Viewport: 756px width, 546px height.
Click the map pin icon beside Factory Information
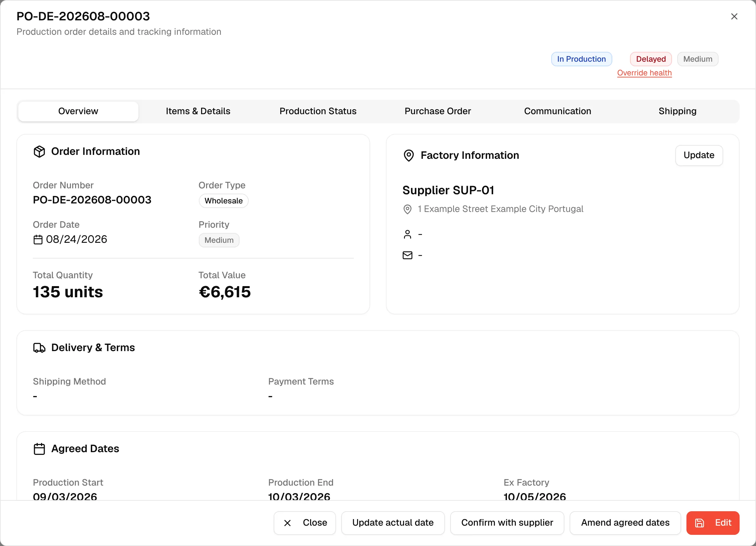[x=409, y=155]
